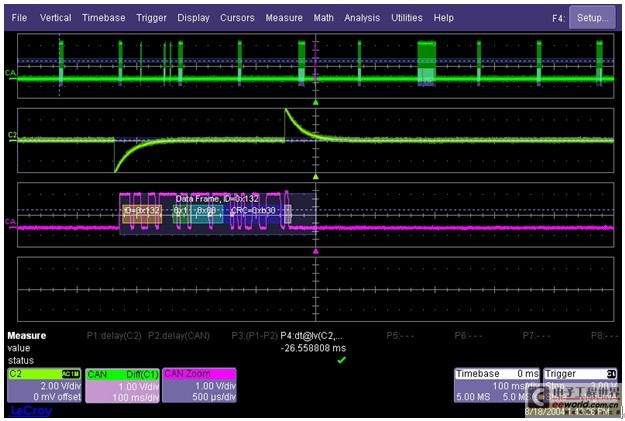Open the Trigger descriptor box

tap(580, 385)
